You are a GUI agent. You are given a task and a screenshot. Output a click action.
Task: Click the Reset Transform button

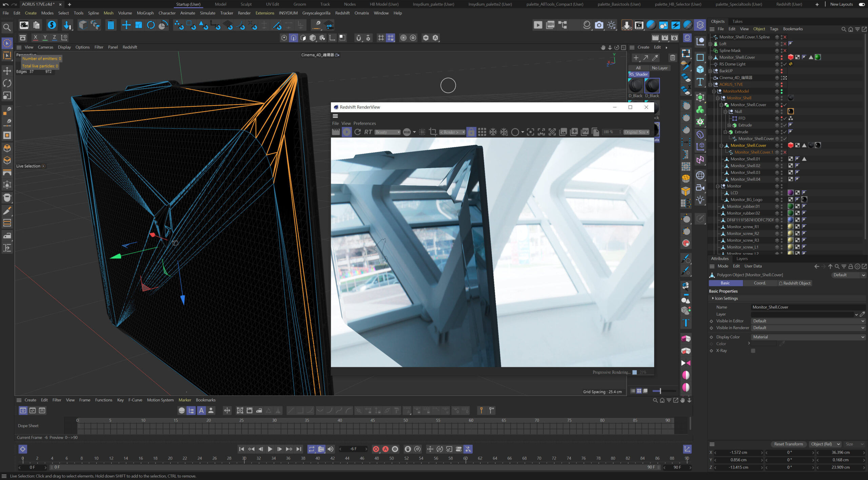(x=788, y=444)
